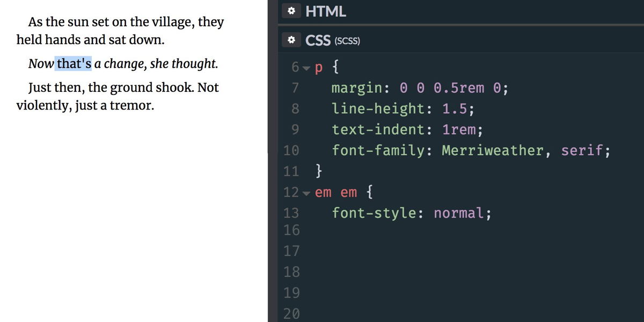Click line number 7 in the gutter
This screenshot has height=322, width=644.
295,88
